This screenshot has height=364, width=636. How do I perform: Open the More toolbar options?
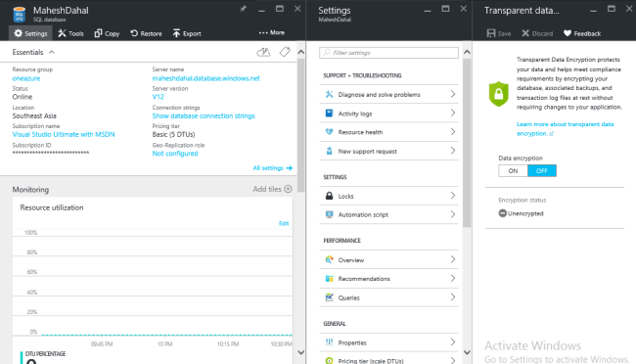pos(272,32)
